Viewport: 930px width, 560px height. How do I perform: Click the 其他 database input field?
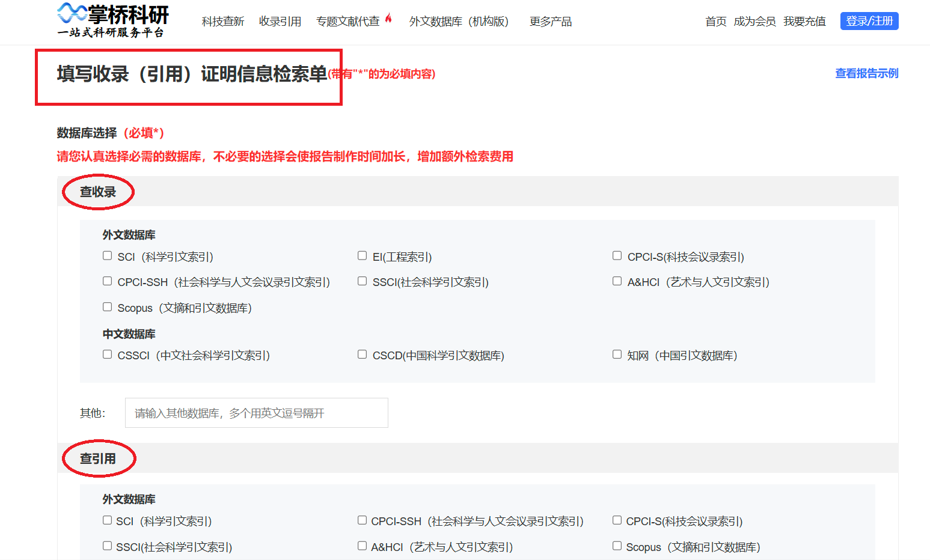255,413
